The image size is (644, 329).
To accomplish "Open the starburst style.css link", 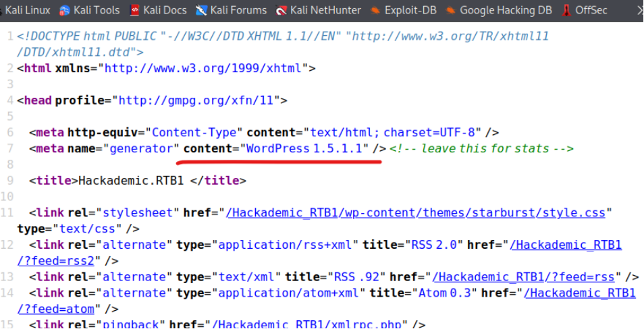I will (416, 213).
